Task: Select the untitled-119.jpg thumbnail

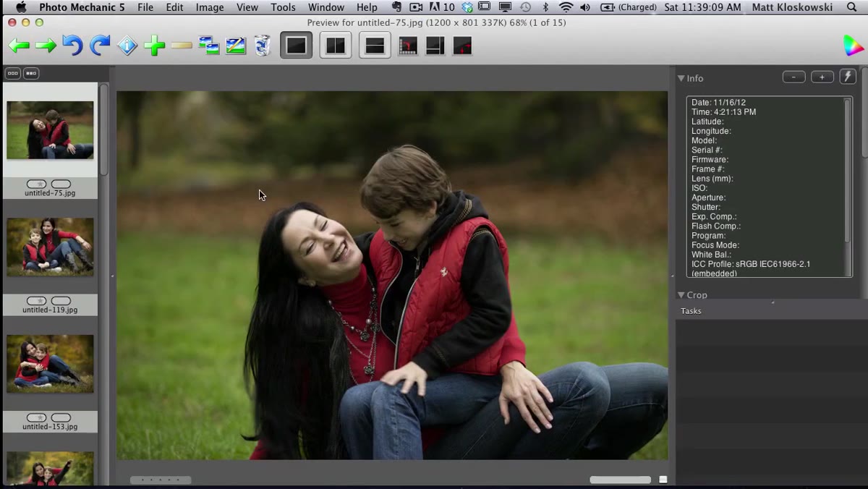Action: click(50, 247)
